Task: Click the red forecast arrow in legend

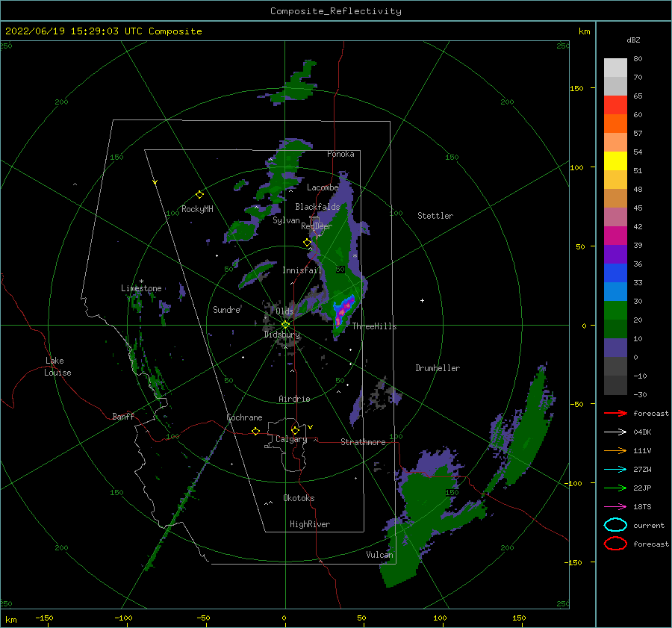Action: 615,413
